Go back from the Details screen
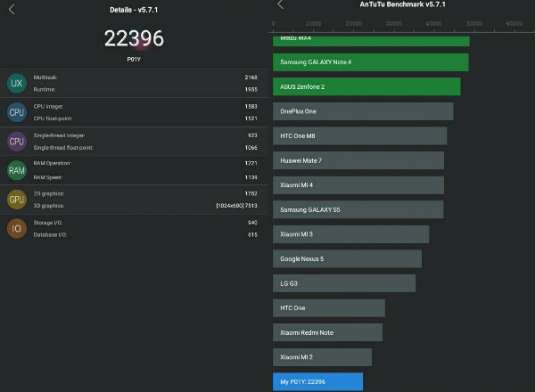 [x=12, y=10]
